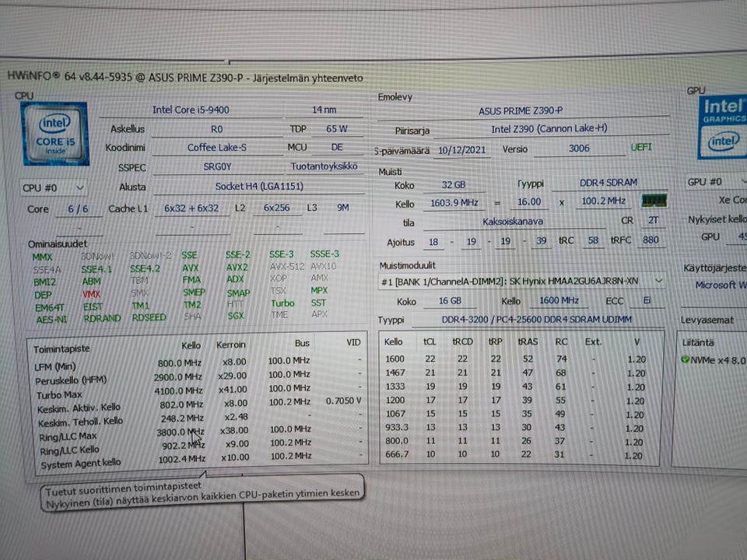Click the L1 cache value 6x32 + 6x32
747x560 pixels.
click(191, 208)
